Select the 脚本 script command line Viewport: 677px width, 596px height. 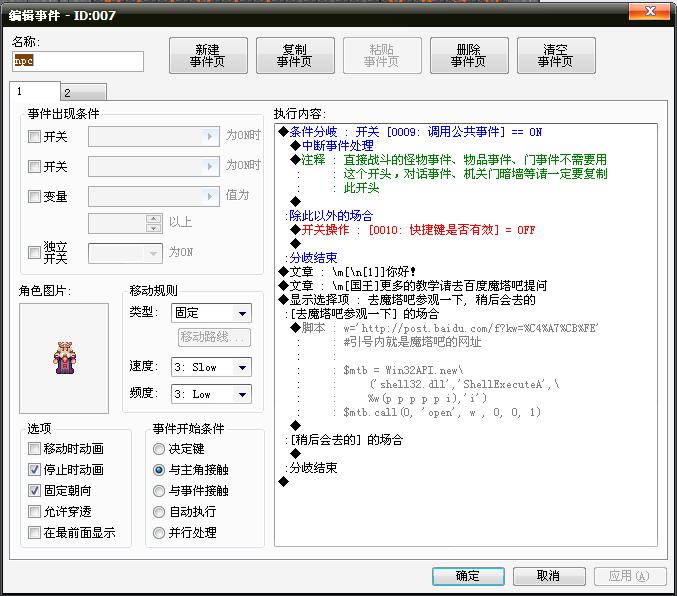coord(444,328)
